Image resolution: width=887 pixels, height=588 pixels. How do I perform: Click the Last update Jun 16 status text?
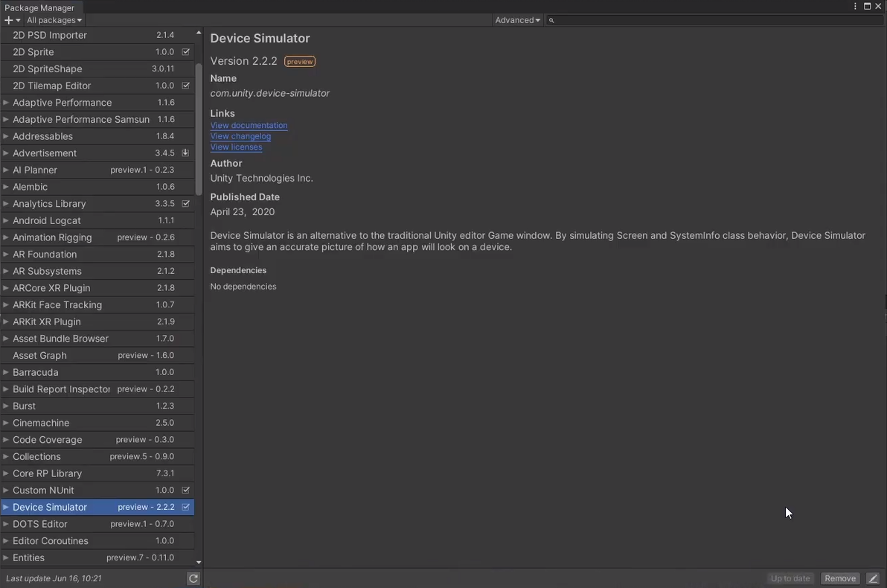(x=54, y=578)
